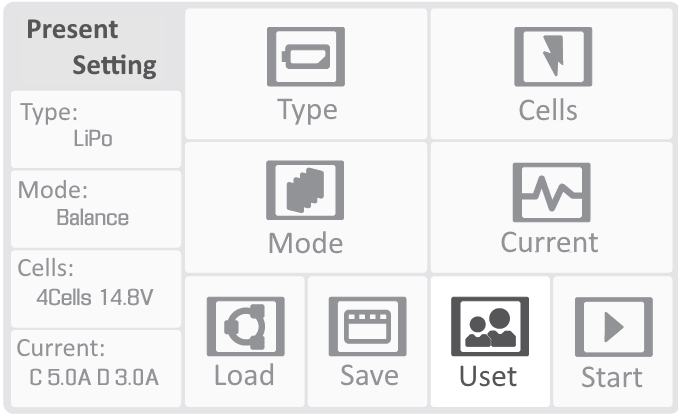
Task: Choose the Current waveform icon
Action: [551, 192]
